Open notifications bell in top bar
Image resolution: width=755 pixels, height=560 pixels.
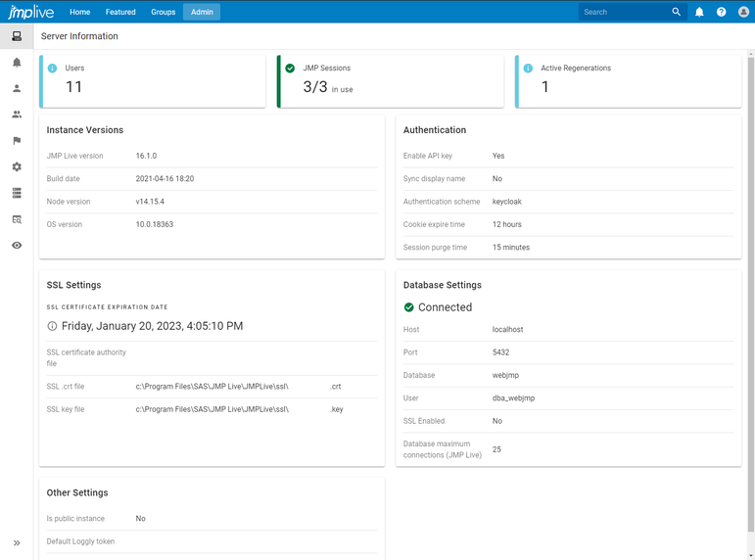click(699, 12)
